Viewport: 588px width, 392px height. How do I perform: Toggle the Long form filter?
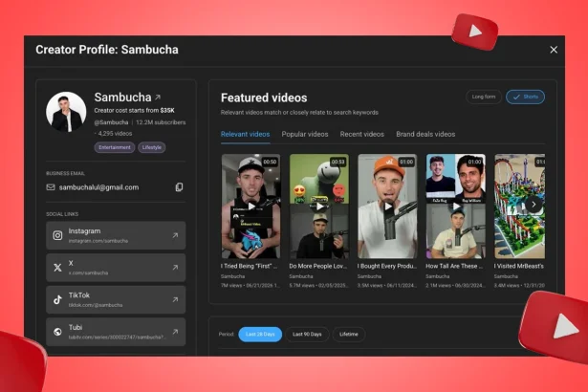484,97
